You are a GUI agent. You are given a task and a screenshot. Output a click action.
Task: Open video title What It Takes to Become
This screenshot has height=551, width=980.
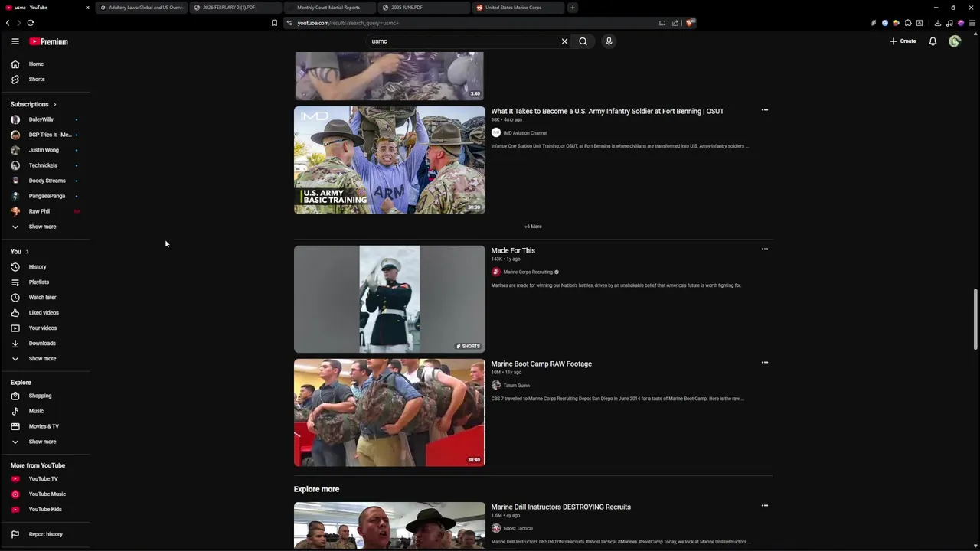(x=607, y=112)
